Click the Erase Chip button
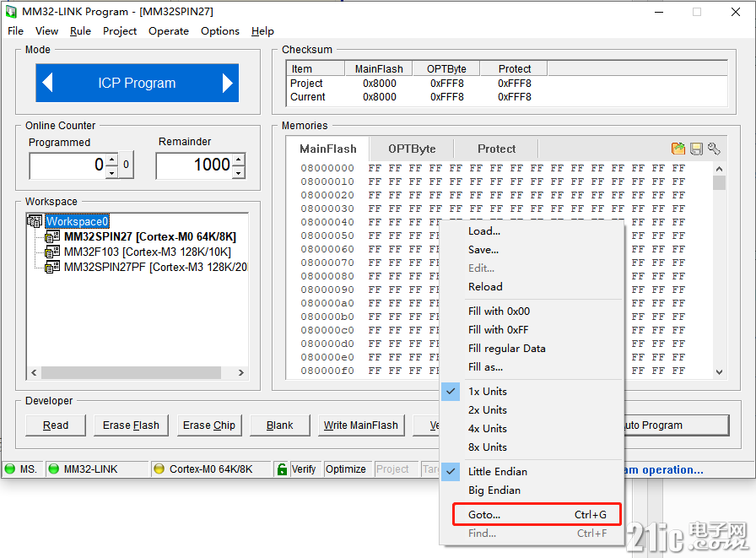Viewport: 756px width, 558px height. (x=208, y=425)
